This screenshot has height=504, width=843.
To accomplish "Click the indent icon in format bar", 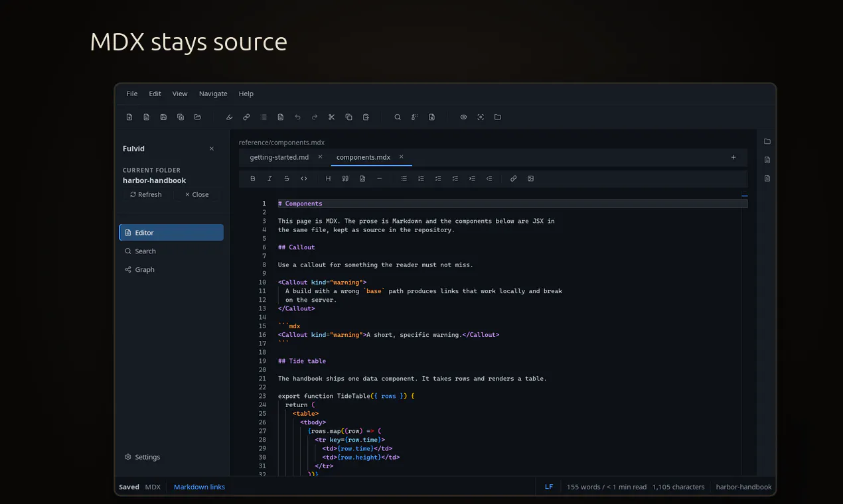I will (472, 178).
